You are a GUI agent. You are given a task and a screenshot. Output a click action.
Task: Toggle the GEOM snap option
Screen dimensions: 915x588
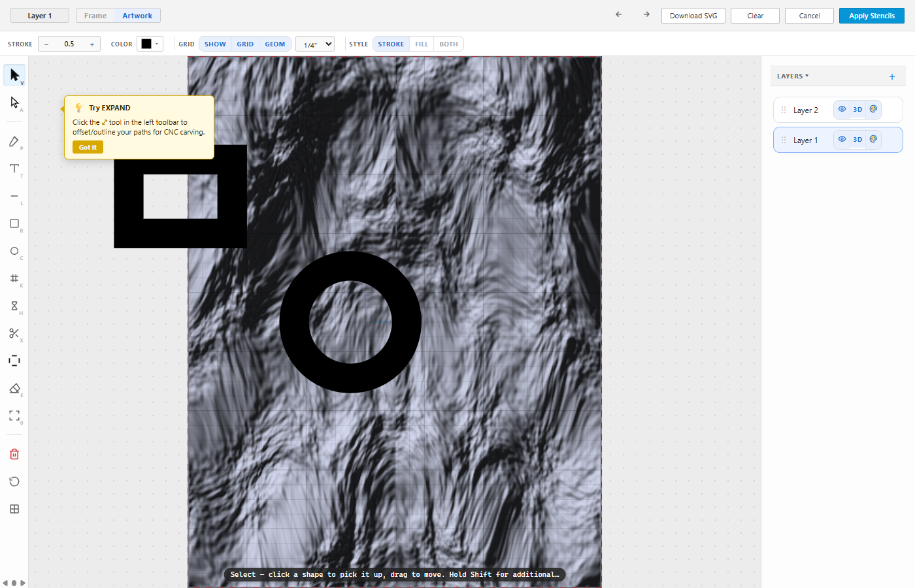click(275, 44)
